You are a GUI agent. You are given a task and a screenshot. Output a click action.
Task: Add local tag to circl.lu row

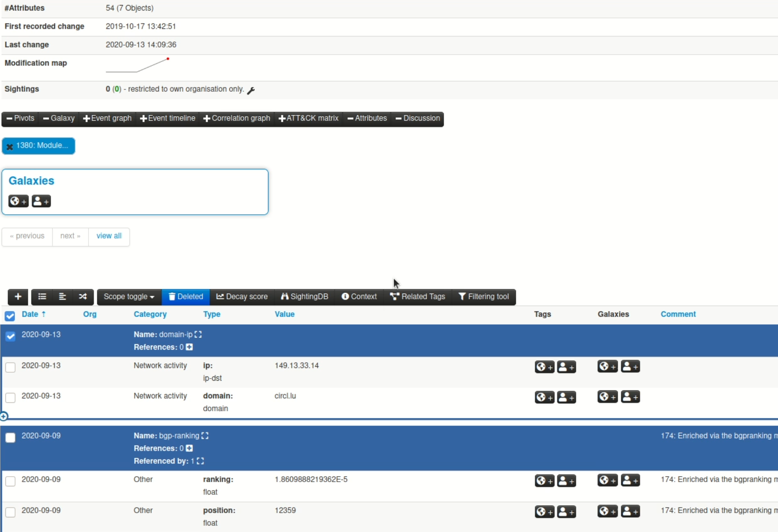pyautogui.click(x=566, y=397)
